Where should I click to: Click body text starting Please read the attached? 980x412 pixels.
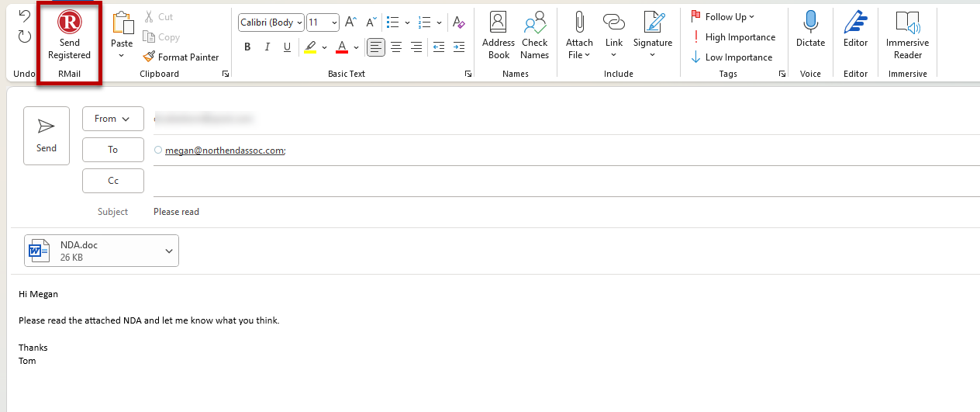coord(149,320)
